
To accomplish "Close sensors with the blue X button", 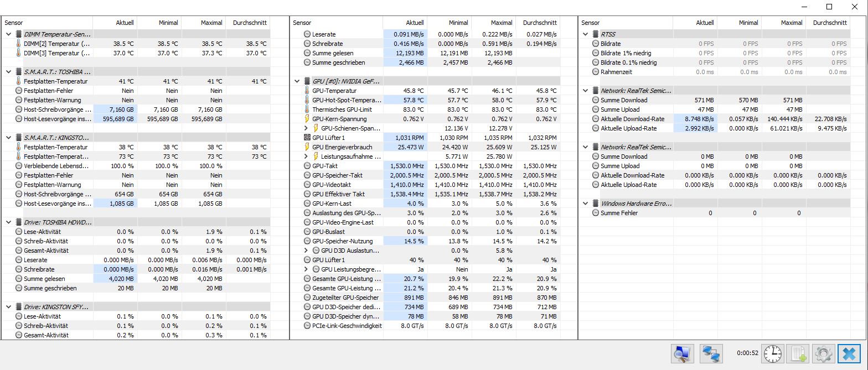I will tap(850, 353).
